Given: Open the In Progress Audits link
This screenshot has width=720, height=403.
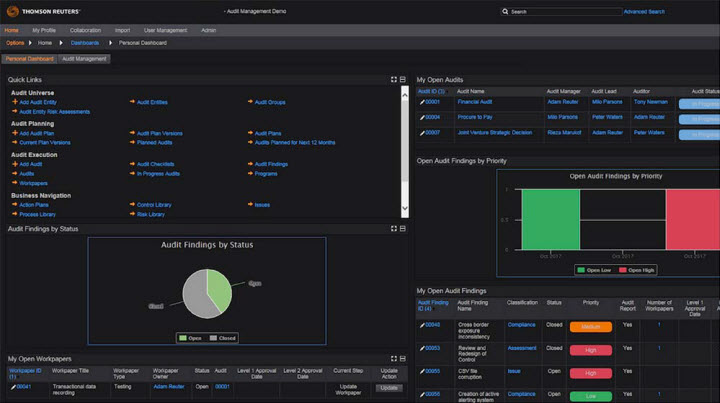Looking at the screenshot, I should tap(158, 174).
